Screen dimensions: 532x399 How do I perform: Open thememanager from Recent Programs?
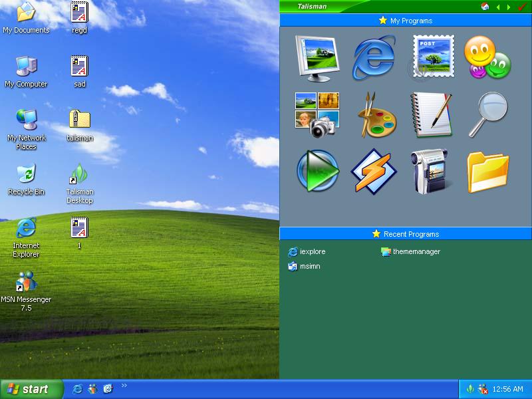point(410,252)
